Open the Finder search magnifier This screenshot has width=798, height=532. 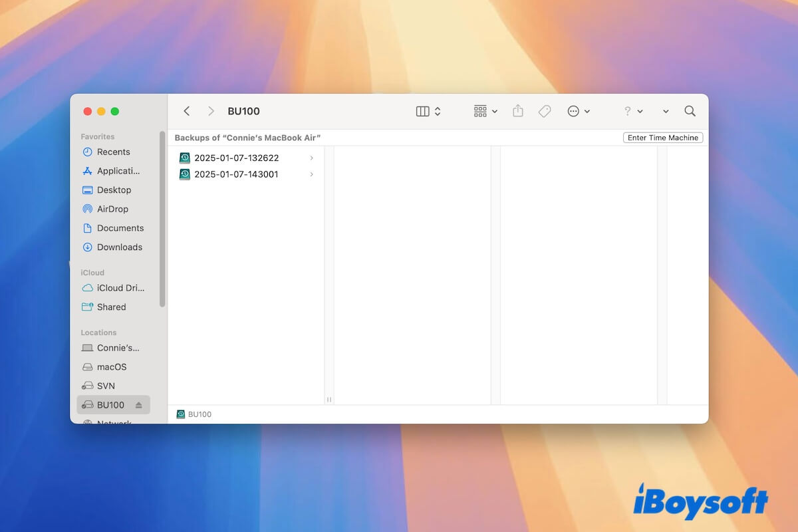[690, 112]
